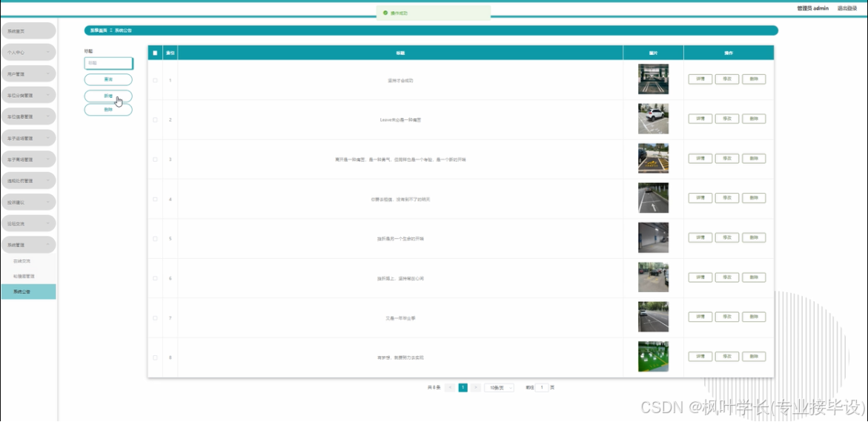Click 修改 button in row 5
The image size is (868, 422).
[x=727, y=237]
